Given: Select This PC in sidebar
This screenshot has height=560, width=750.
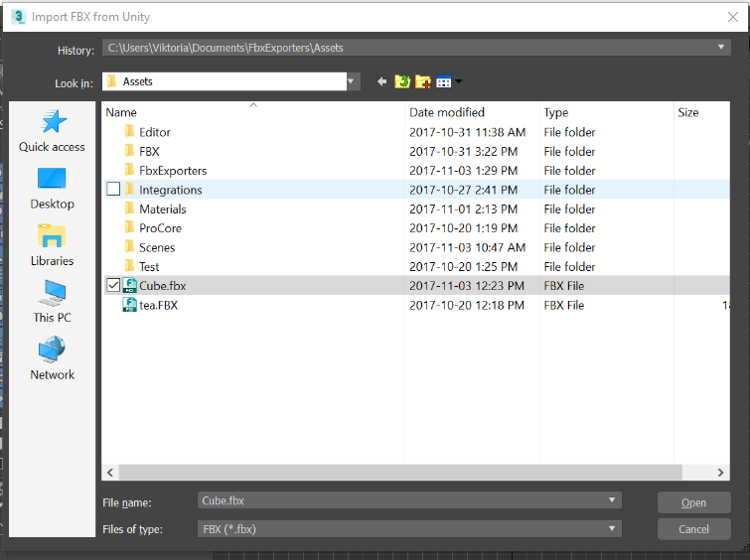Looking at the screenshot, I should [52, 302].
